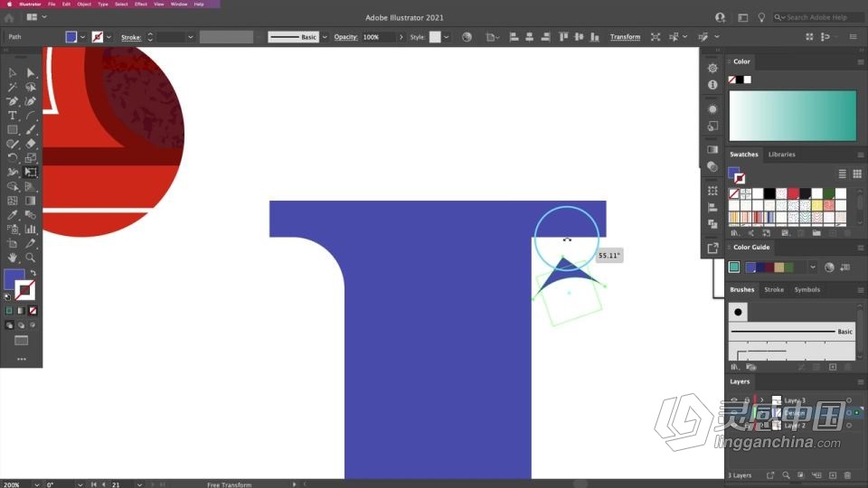Select the Curvature tool

(x=31, y=101)
